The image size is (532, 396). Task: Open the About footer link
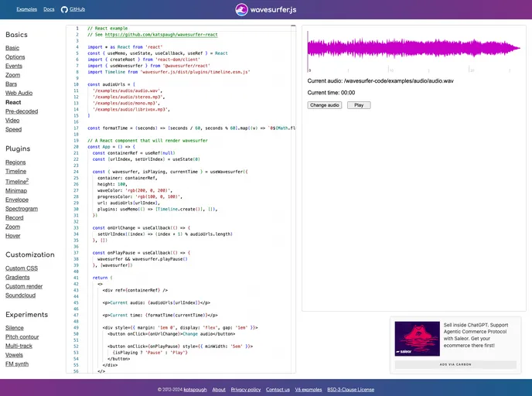219,390
